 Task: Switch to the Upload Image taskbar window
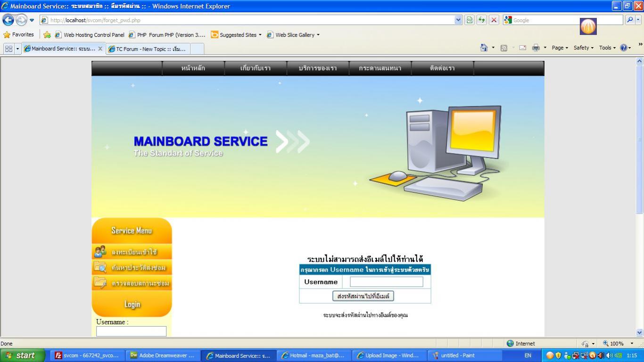click(389, 355)
